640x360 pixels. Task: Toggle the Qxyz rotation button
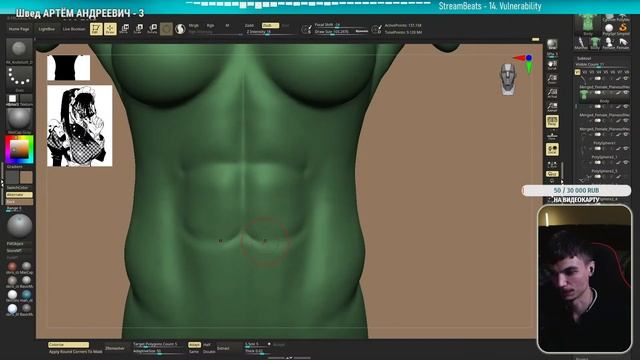[552, 174]
